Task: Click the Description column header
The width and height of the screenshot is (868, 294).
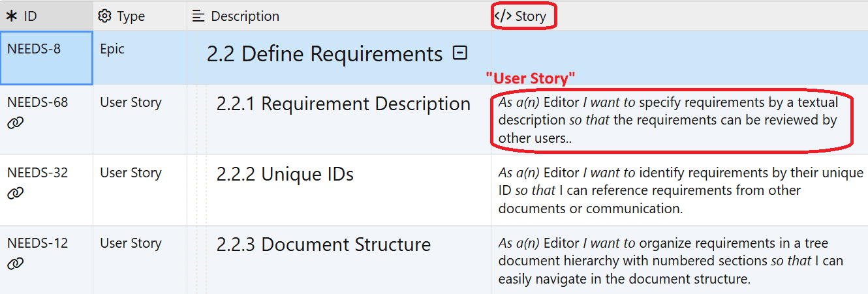Action: click(x=339, y=16)
